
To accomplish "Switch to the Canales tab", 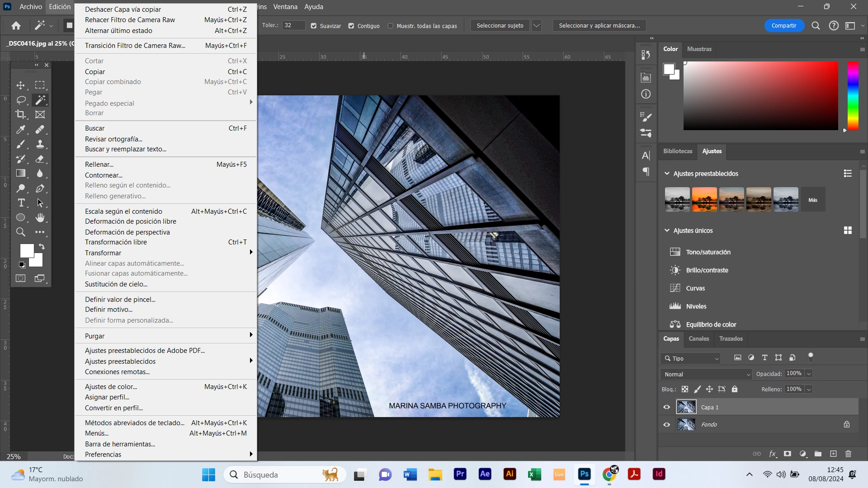I will 698,338.
